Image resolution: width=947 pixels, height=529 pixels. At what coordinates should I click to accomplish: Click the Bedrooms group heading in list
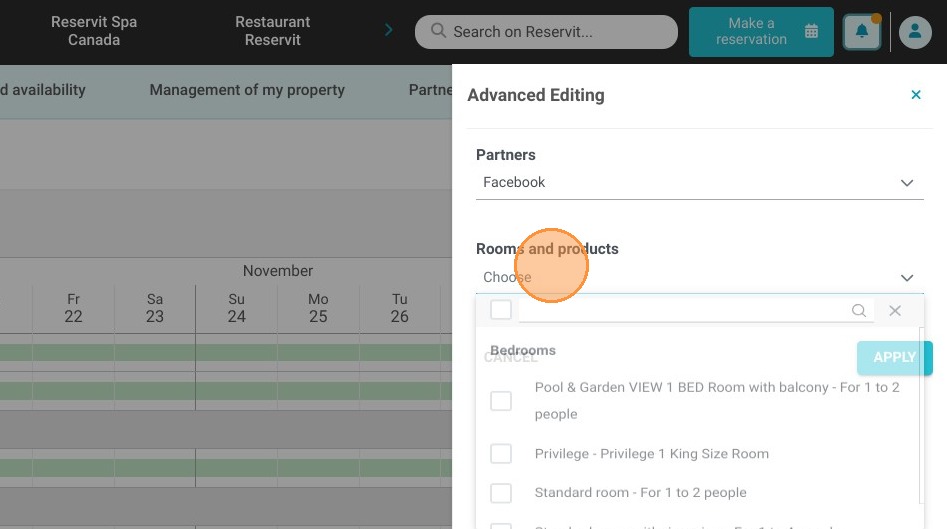point(523,350)
